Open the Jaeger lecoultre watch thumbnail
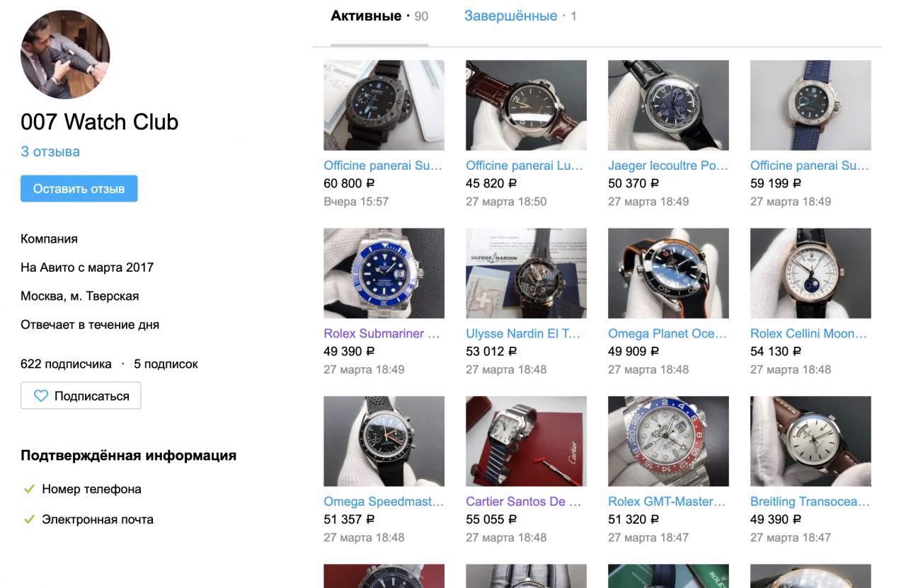Screen dimensions: 906x588 [668, 105]
